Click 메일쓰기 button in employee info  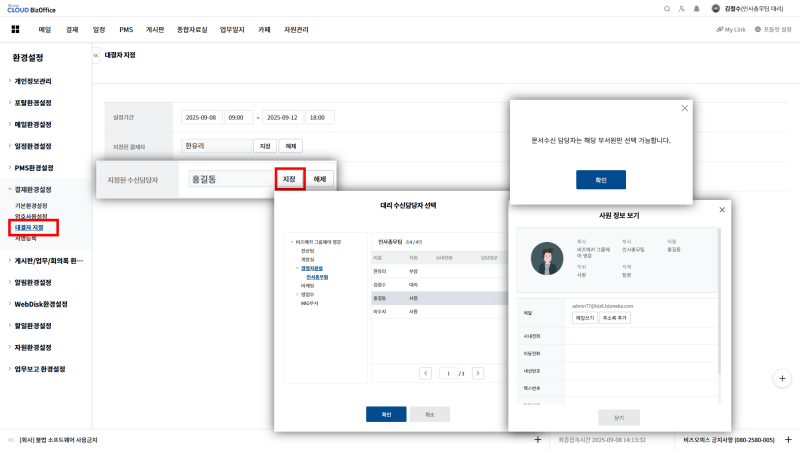[584, 318]
